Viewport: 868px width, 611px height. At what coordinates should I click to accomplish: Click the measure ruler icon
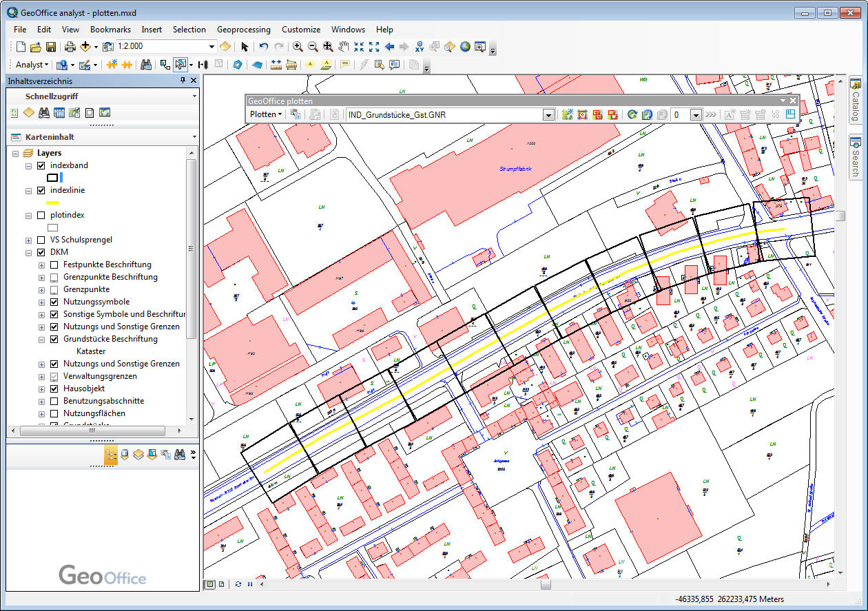276,65
